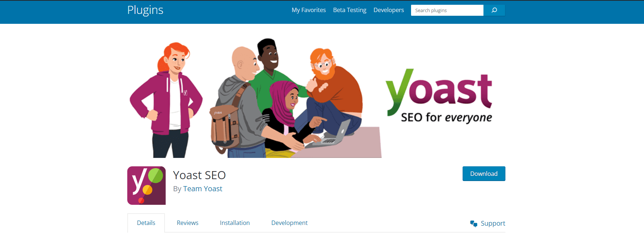Click the Support speech bubbles icon
Viewport: 644px width, 244px height.
coord(474,223)
